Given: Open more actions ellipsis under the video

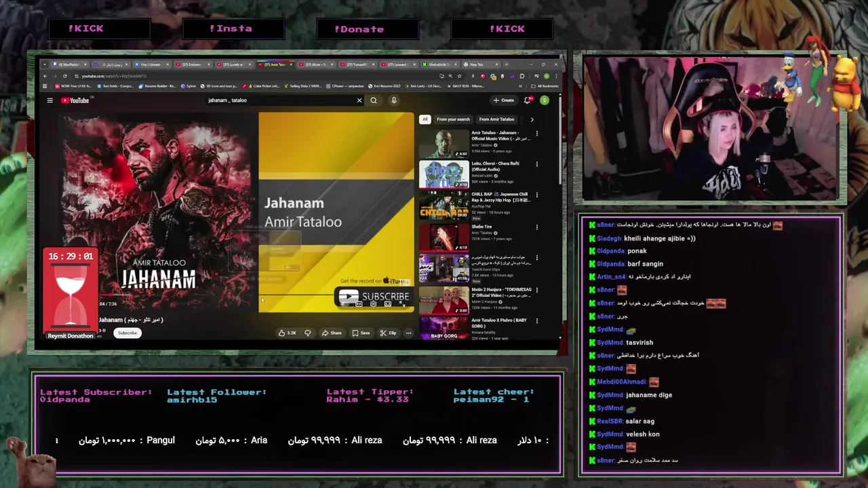Looking at the screenshot, I should (408, 333).
